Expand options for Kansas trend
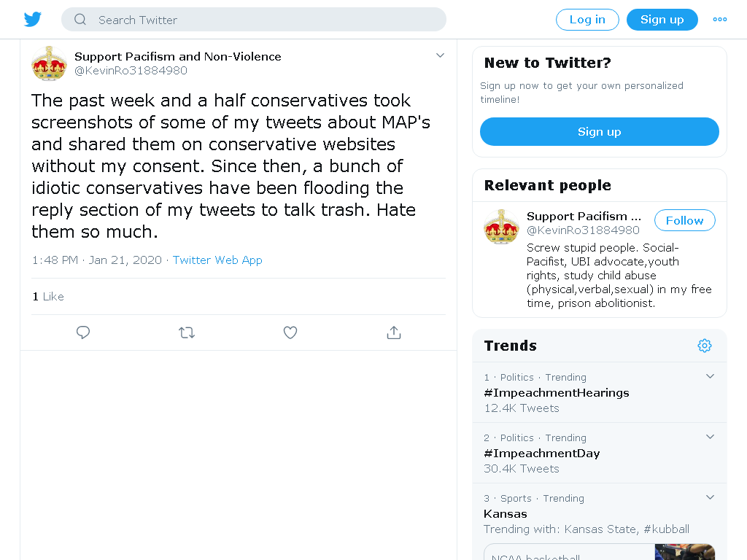This screenshot has width=747, height=560. tap(710, 497)
